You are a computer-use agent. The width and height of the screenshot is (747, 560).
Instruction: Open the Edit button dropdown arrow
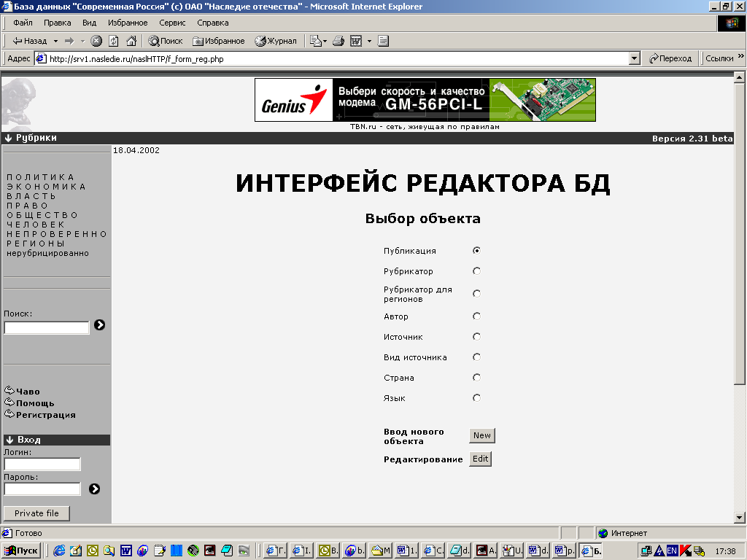click(x=369, y=42)
